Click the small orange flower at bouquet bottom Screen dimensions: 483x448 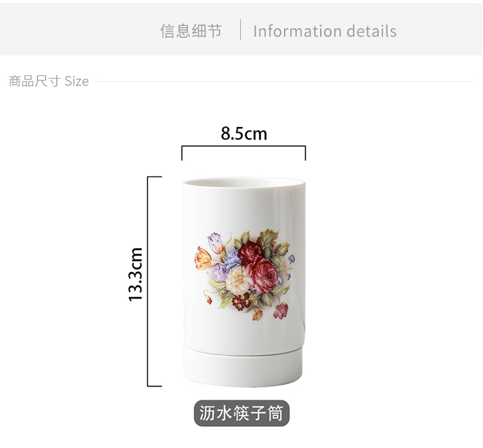(x=258, y=315)
